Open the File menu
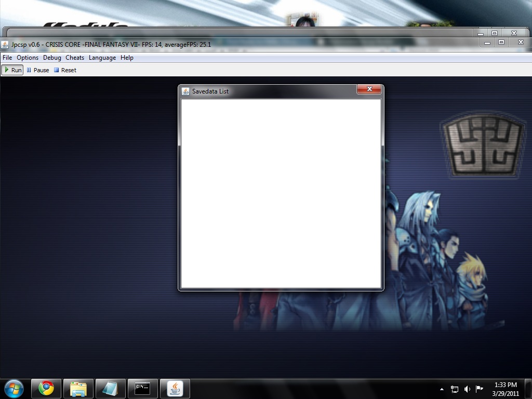This screenshot has height=399, width=532. (7, 58)
